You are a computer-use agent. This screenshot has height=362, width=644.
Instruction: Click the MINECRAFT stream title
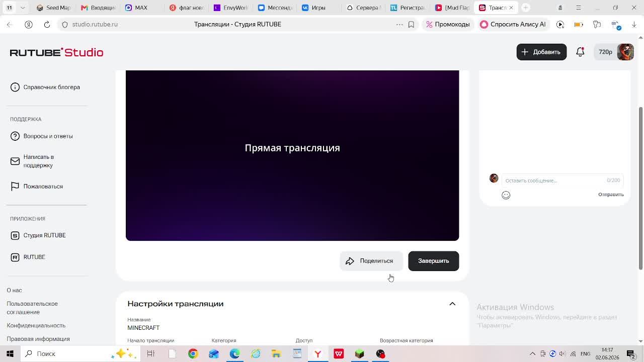143,328
